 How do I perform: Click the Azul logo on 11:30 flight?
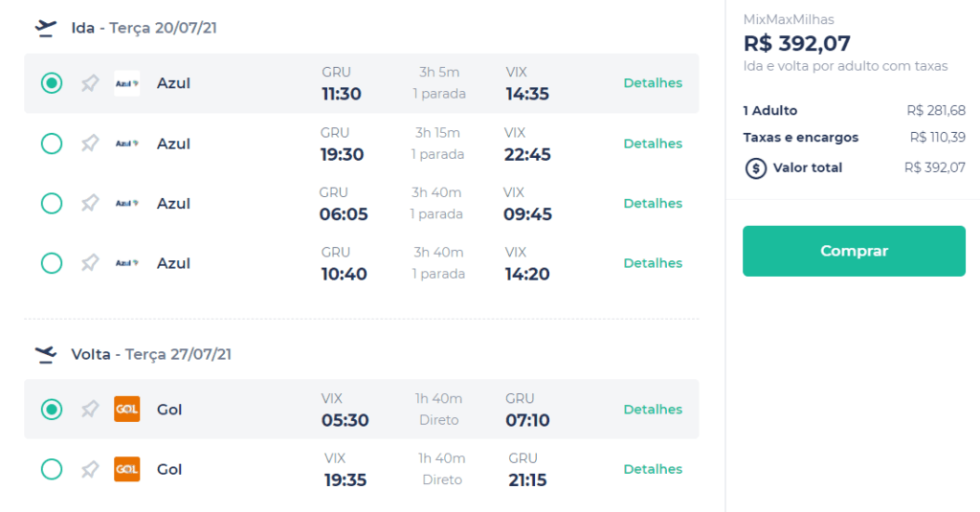pyautogui.click(x=127, y=83)
